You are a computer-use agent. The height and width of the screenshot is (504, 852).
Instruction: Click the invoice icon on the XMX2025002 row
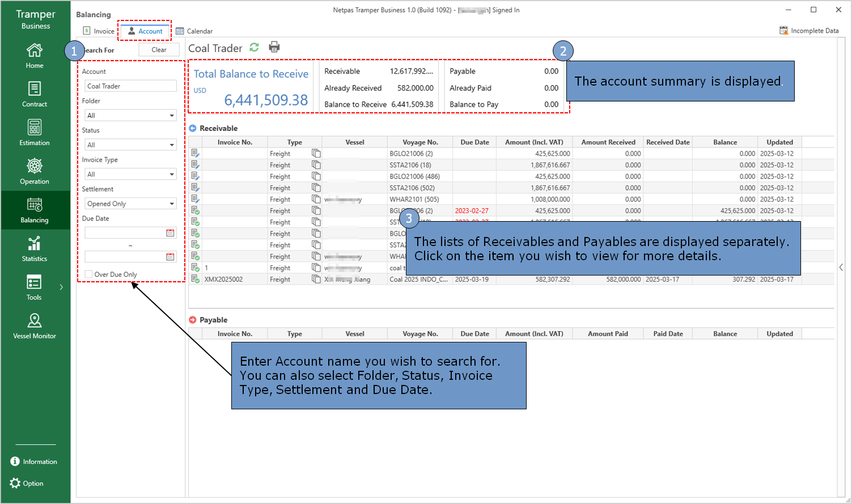click(196, 279)
